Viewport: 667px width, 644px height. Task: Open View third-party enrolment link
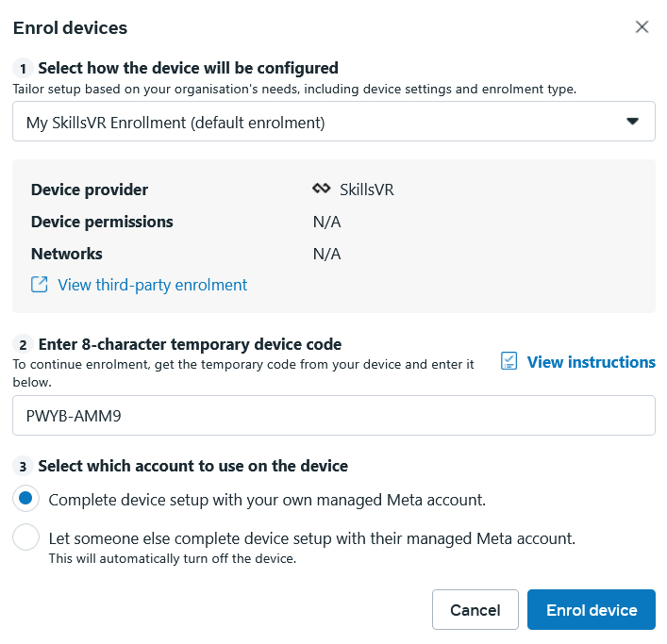(x=152, y=285)
